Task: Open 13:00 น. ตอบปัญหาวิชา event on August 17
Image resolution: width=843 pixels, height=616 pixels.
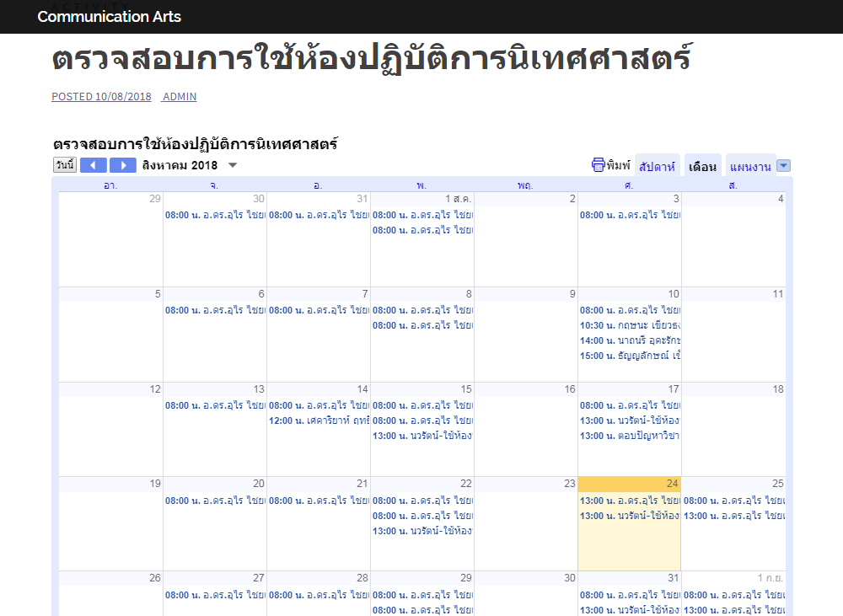Action: (630, 436)
